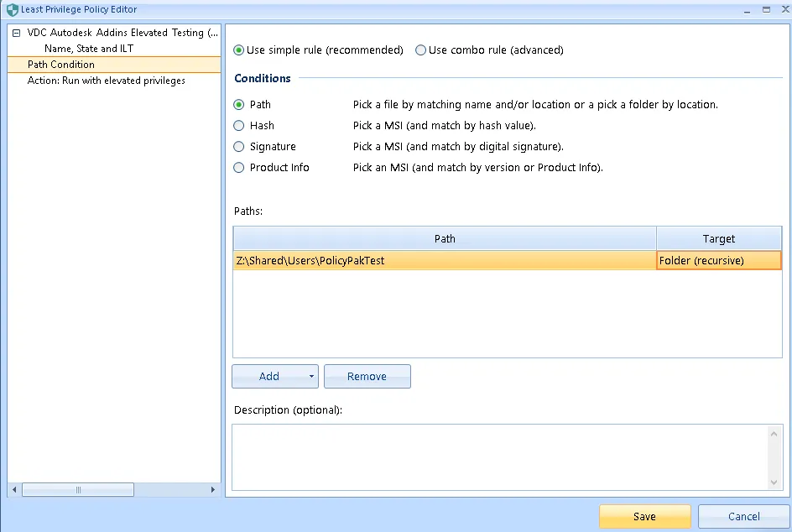
Task: Click the Save button
Action: pos(644,516)
